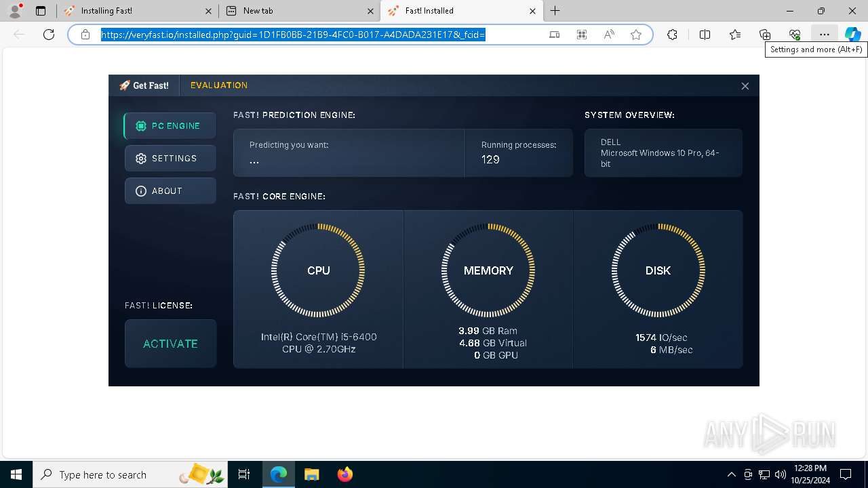Refresh the current page

[49, 35]
